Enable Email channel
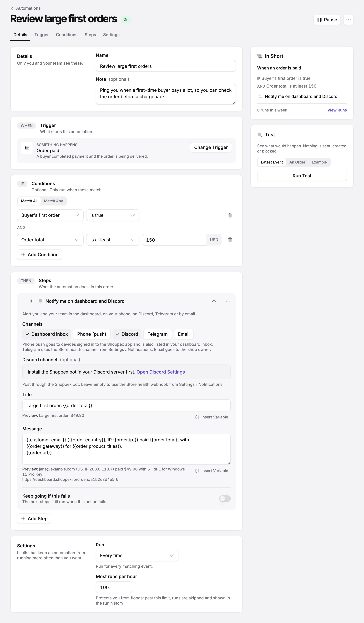The image size is (364, 623). tap(183, 334)
